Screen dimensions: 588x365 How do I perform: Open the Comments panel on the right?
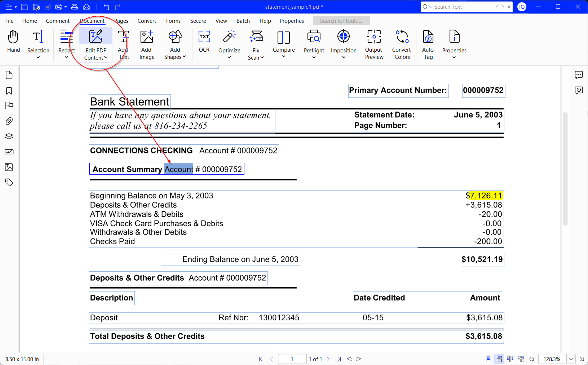579,75
